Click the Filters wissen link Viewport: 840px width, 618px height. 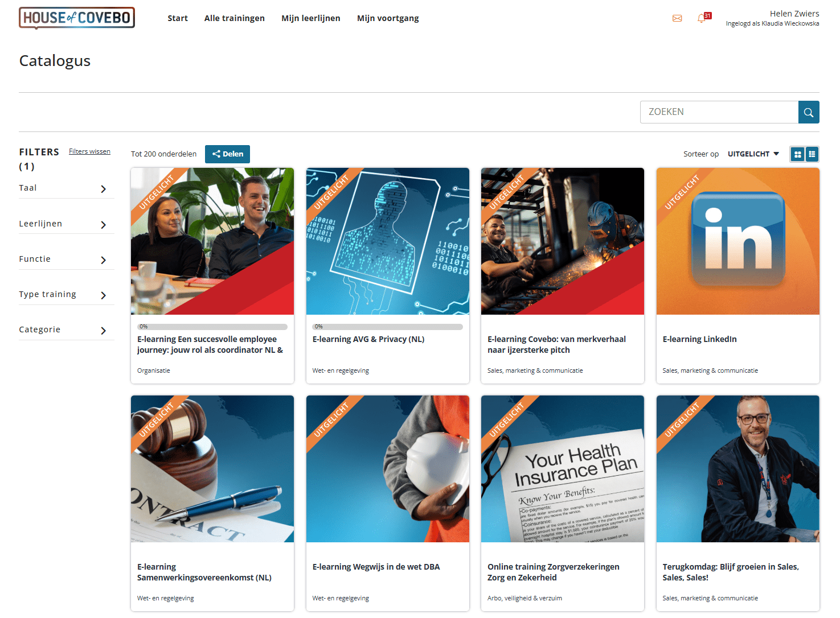coord(89,151)
